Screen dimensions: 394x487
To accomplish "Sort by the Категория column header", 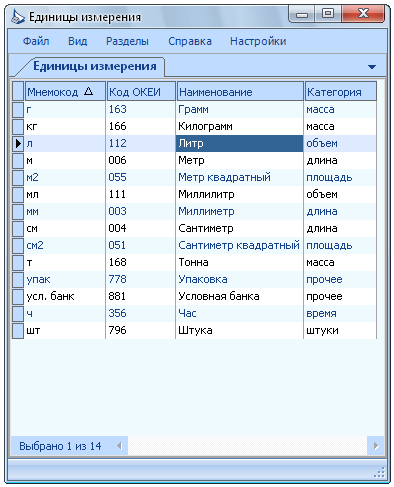I will (341, 91).
